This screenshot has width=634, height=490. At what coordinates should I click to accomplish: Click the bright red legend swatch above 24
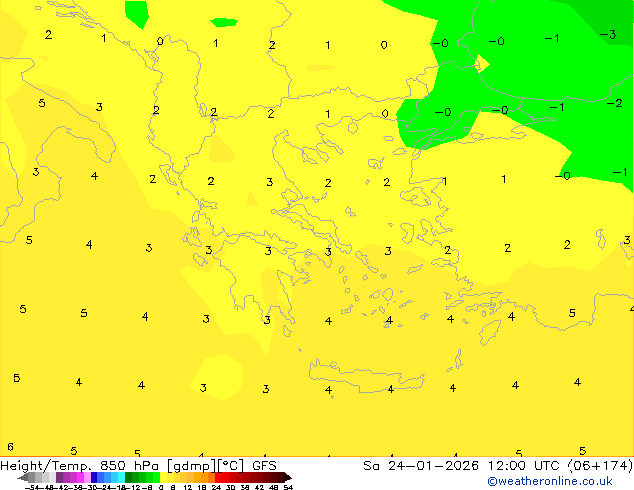click(218, 477)
